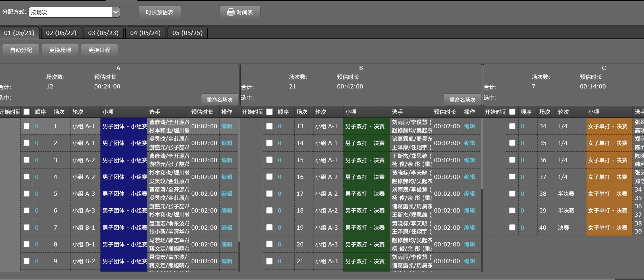
Task: Tick the checkbox for match 40 决赛
Action: point(512,227)
